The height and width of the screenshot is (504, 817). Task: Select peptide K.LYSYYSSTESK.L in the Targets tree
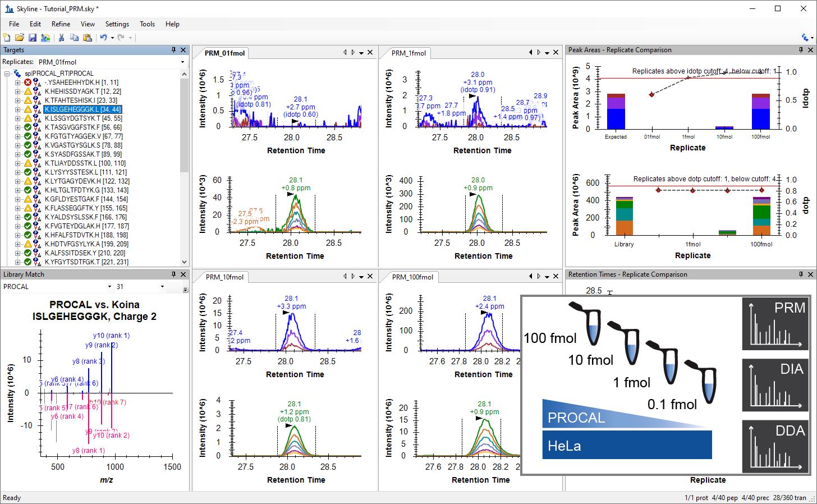pos(85,172)
